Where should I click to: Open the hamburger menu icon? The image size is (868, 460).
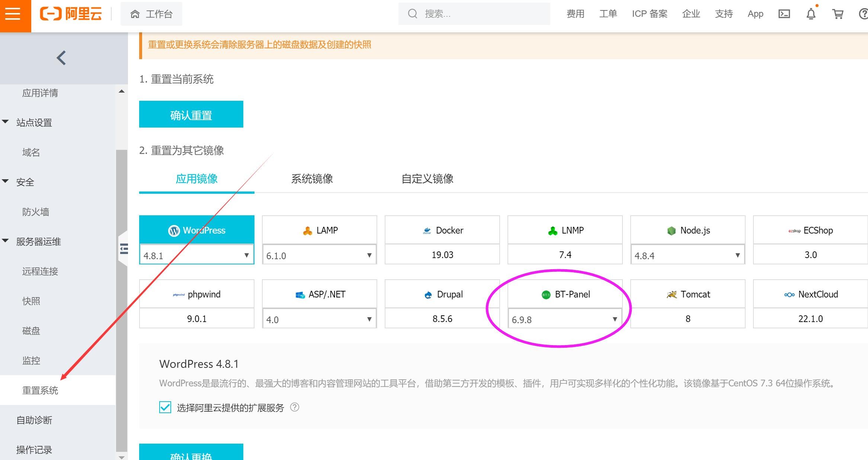point(13,14)
